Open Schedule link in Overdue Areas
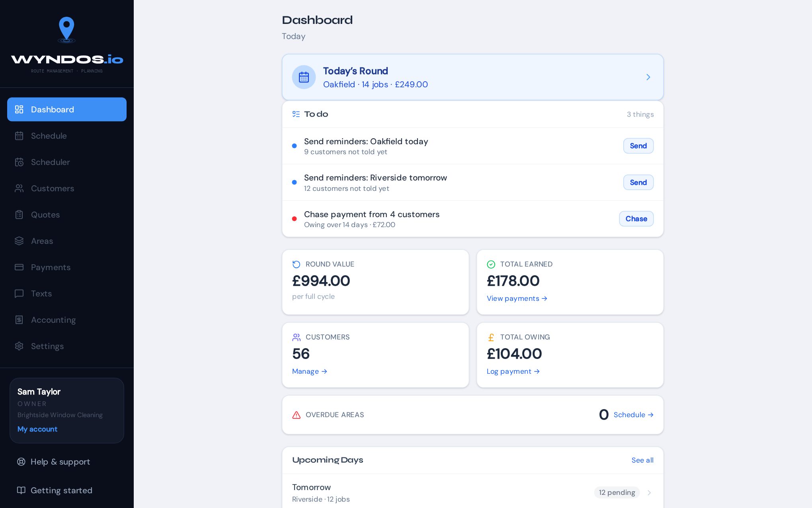 tap(634, 415)
